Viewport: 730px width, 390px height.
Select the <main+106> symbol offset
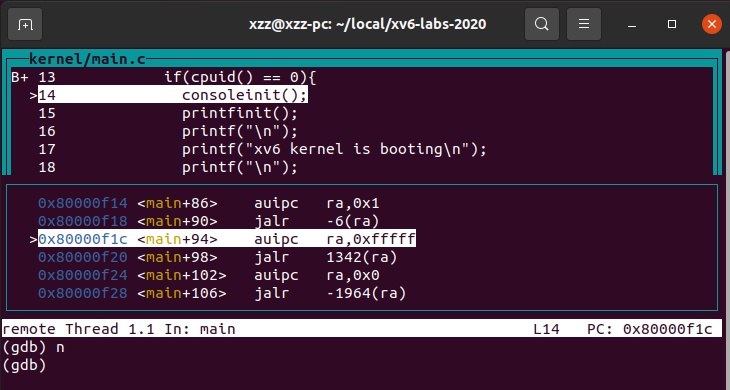182,293
